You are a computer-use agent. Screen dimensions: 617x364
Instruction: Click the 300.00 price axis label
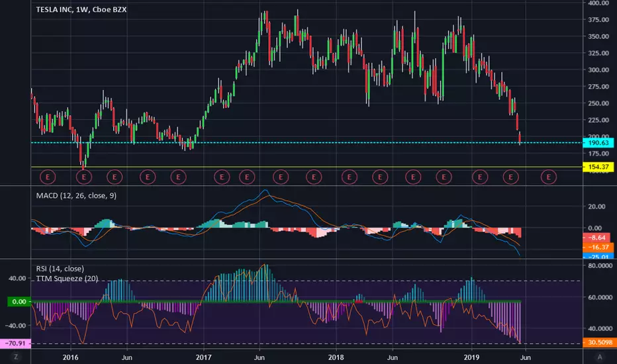click(x=598, y=70)
